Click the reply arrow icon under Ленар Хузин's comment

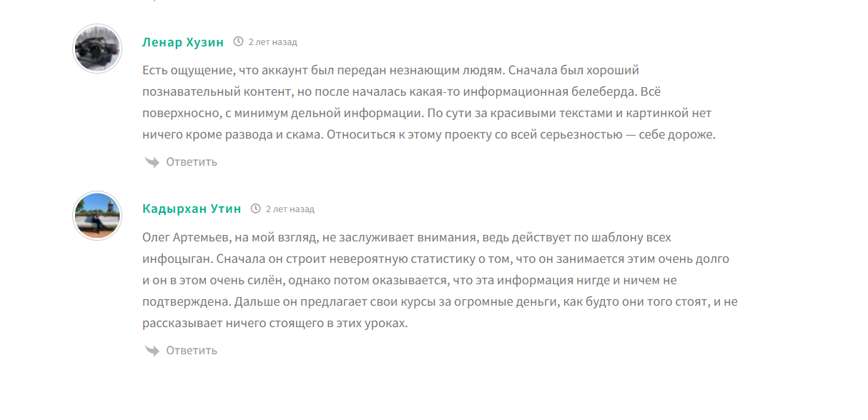pos(152,162)
